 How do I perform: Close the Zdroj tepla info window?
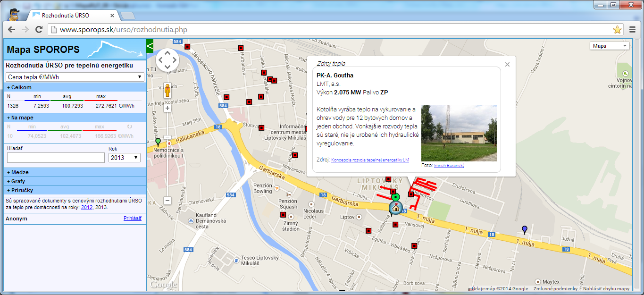(508, 65)
